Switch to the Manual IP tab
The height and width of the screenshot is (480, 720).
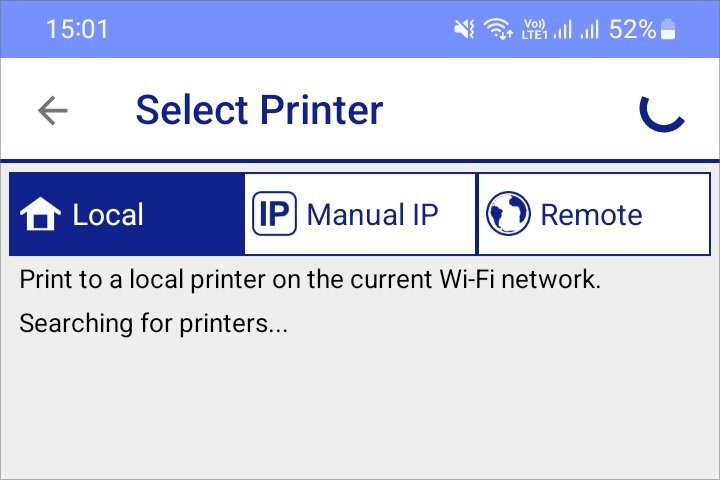[360, 214]
